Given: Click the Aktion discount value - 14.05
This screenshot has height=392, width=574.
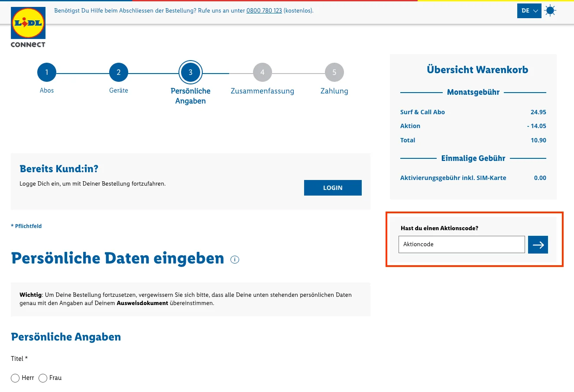Looking at the screenshot, I should (x=537, y=126).
